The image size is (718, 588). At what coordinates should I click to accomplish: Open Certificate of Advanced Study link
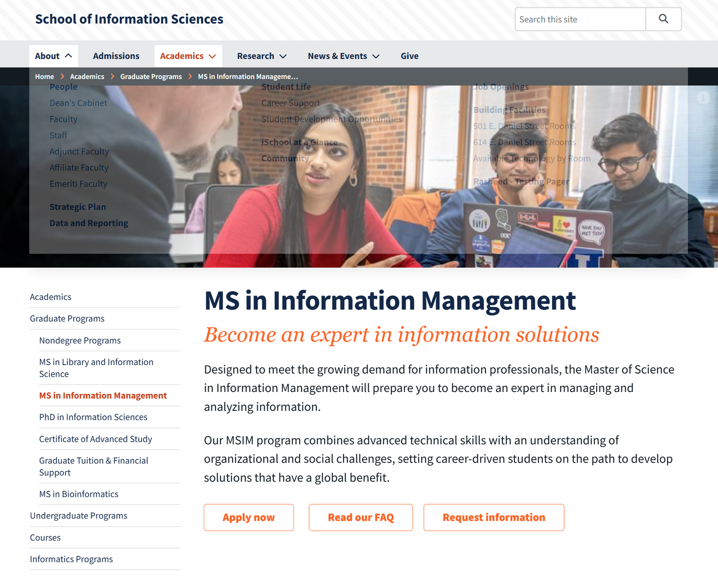(96, 439)
